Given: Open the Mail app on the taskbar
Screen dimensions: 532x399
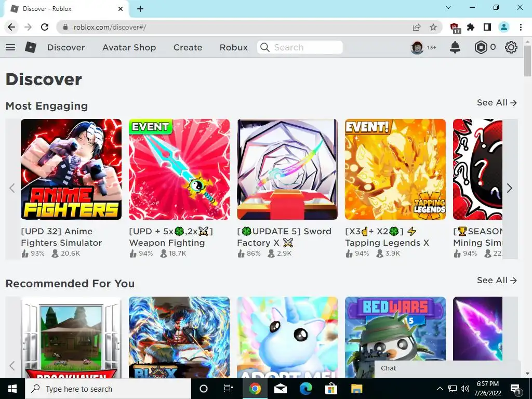Looking at the screenshot, I should pos(280,389).
